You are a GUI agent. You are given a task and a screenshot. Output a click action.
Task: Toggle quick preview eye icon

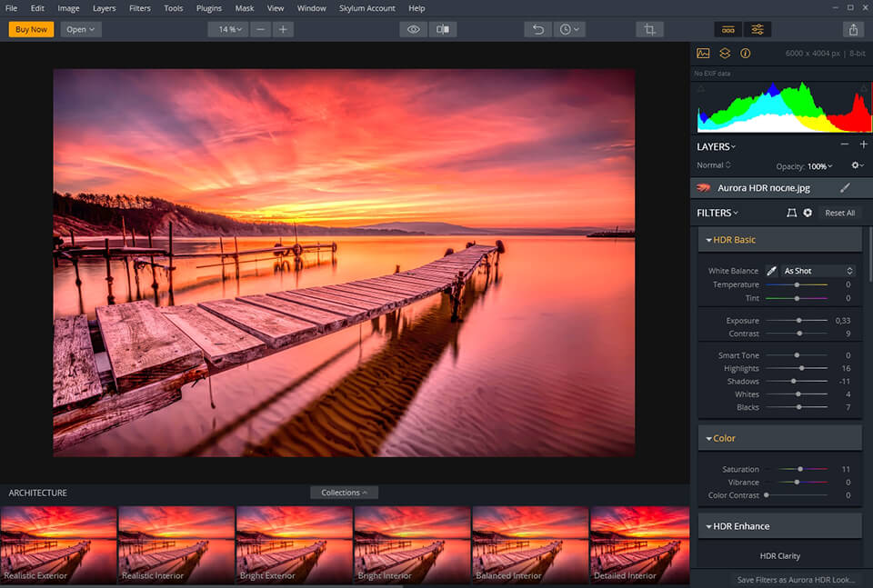pyautogui.click(x=414, y=29)
